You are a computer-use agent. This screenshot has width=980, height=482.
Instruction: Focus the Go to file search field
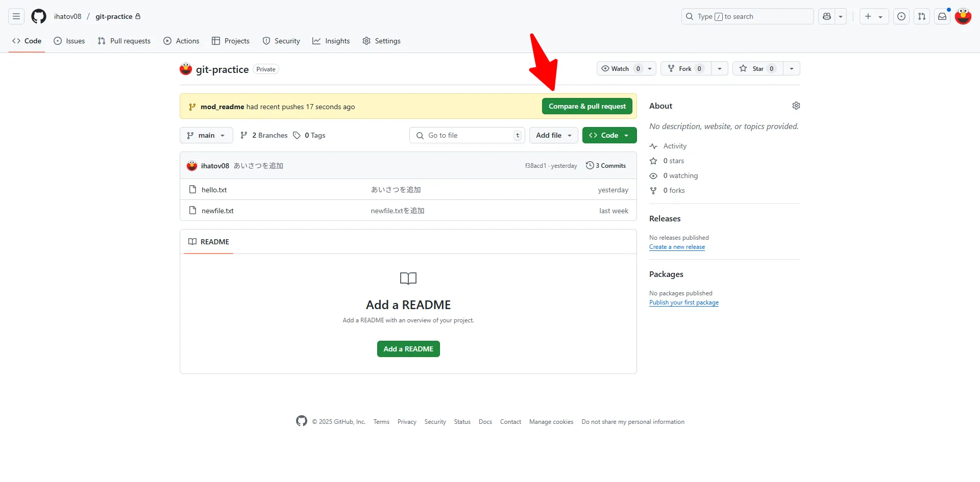coord(467,135)
